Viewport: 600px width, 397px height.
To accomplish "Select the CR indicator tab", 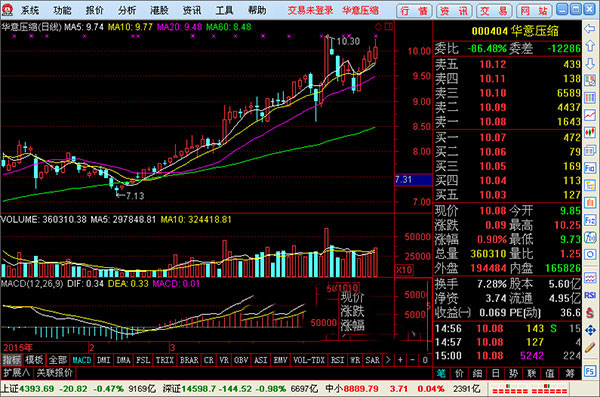I will click(x=209, y=360).
